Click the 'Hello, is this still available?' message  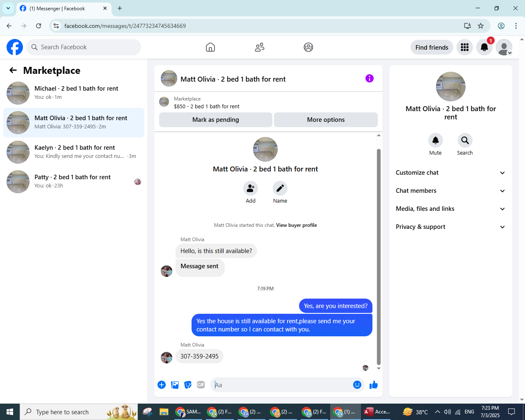coord(216,251)
